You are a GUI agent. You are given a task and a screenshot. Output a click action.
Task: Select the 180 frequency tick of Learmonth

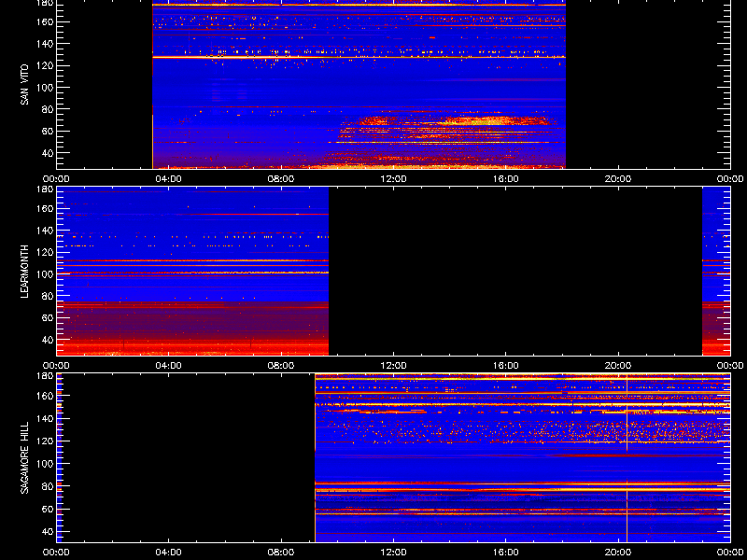point(47,189)
